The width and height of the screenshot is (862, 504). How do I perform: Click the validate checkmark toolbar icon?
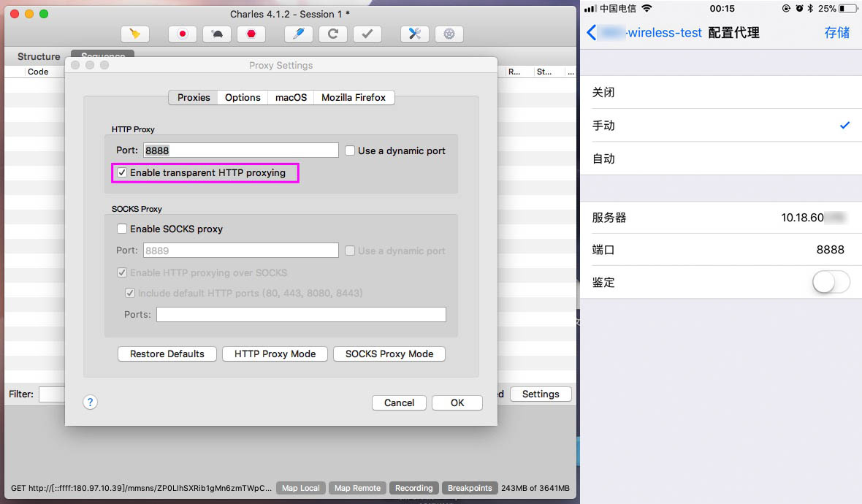(x=367, y=34)
